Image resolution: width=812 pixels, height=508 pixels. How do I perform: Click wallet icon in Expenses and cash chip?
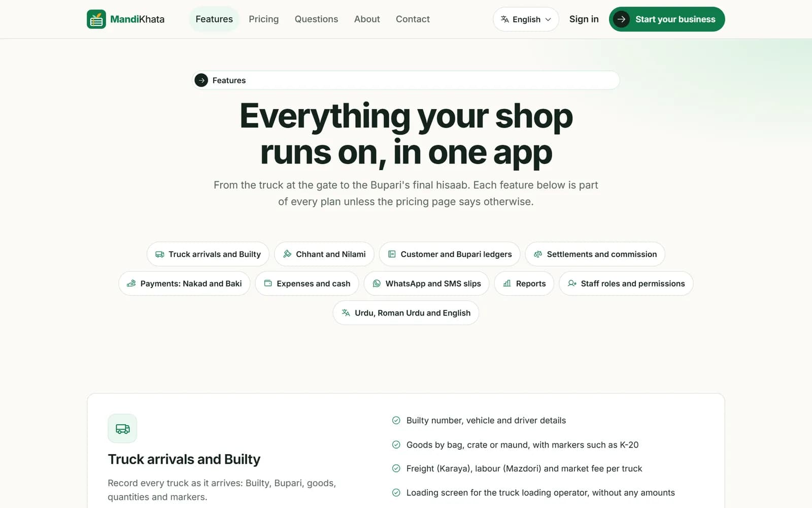(x=268, y=283)
